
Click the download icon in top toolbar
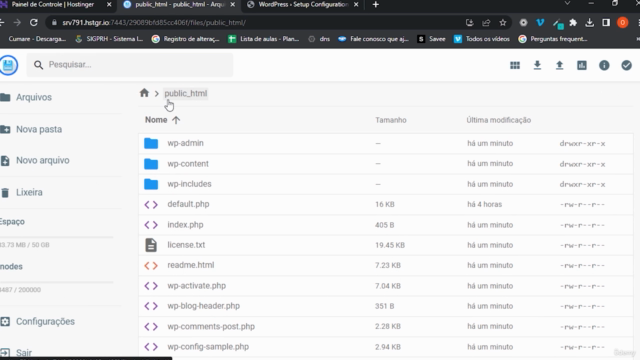537,65
